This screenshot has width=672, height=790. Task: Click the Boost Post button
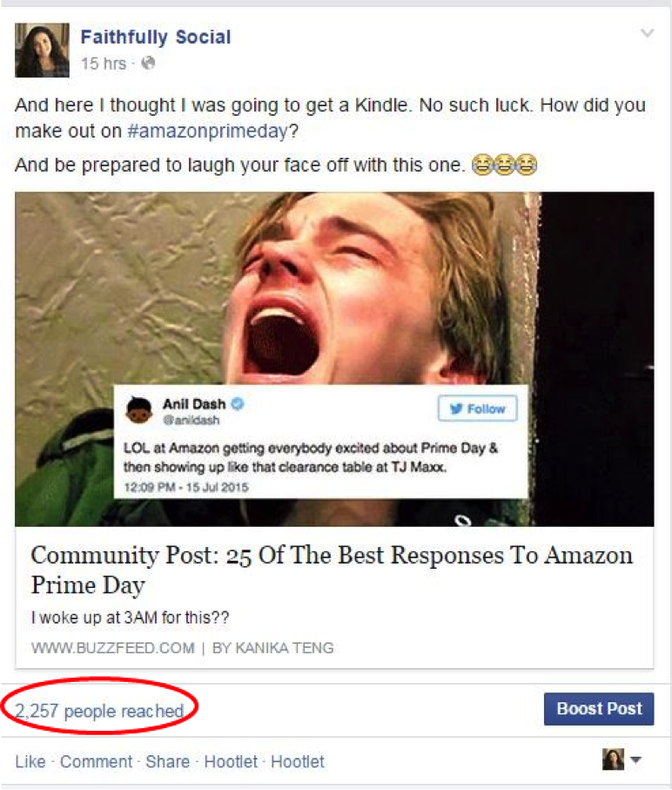599,709
